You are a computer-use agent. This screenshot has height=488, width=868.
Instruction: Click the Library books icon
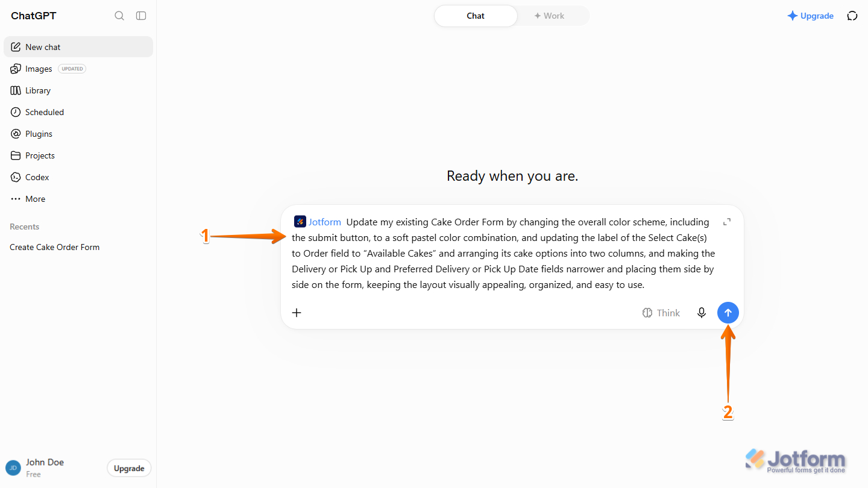[16, 90]
